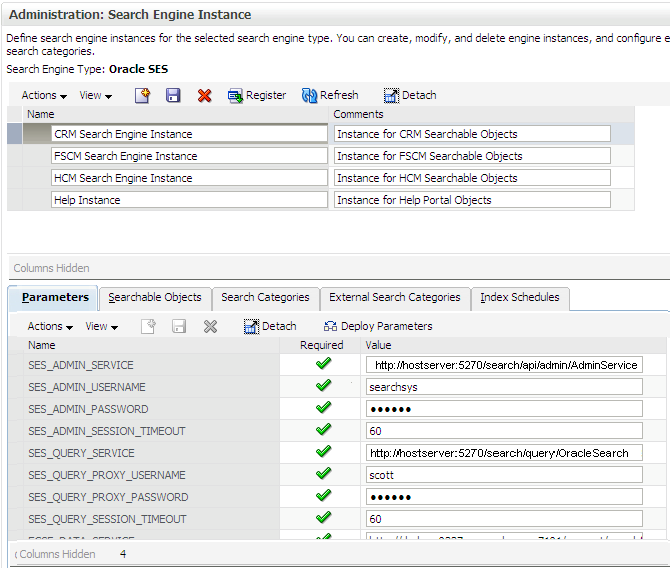Edit comment Instance for Help Portal Objects
670x568 pixels.
[x=472, y=200]
